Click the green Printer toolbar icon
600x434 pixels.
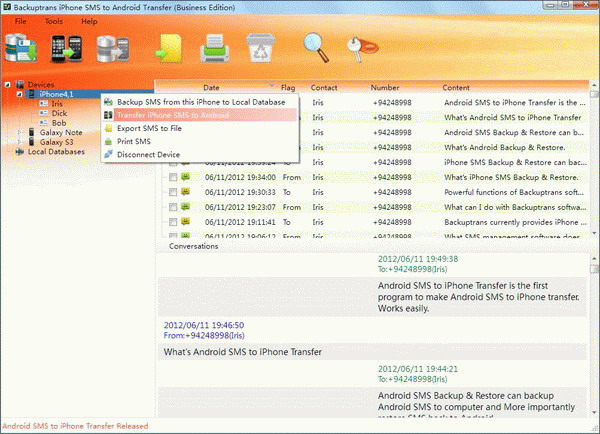215,48
